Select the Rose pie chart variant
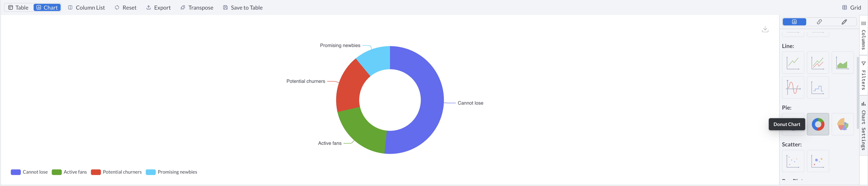The height and width of the screenshot is (186, 868). 843,124
